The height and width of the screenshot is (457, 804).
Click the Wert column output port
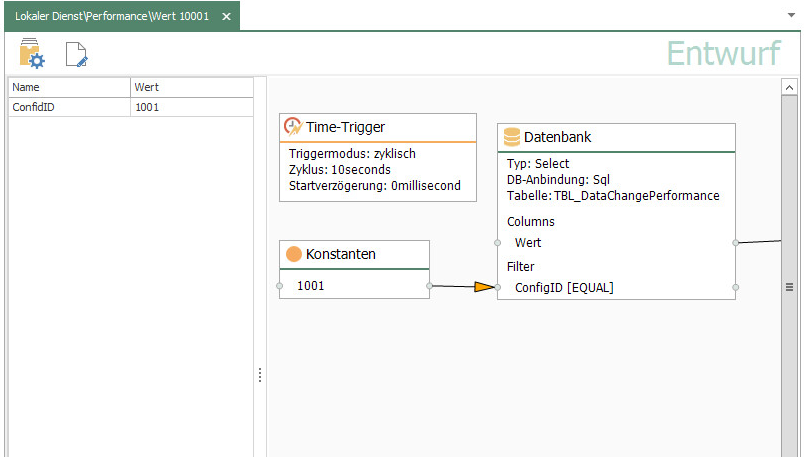pyautogui.click(x=735, y=243)
